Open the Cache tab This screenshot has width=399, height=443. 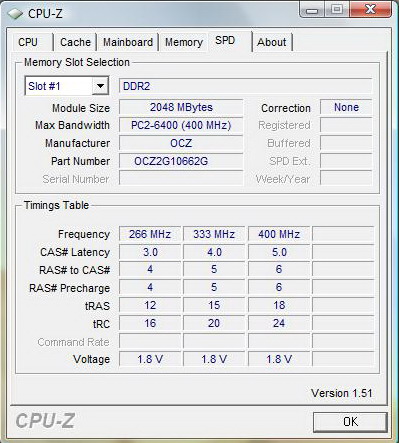(x=75, y=42)
